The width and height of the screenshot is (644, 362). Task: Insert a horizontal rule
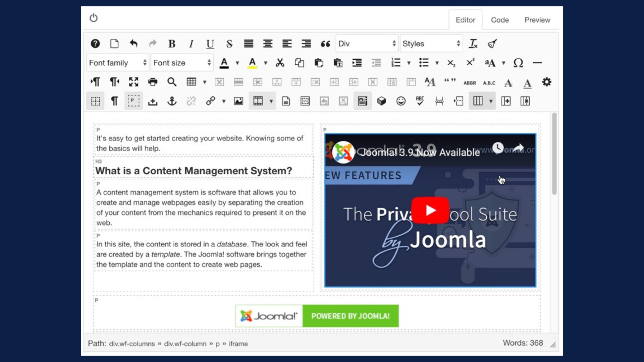click(537, 63)
